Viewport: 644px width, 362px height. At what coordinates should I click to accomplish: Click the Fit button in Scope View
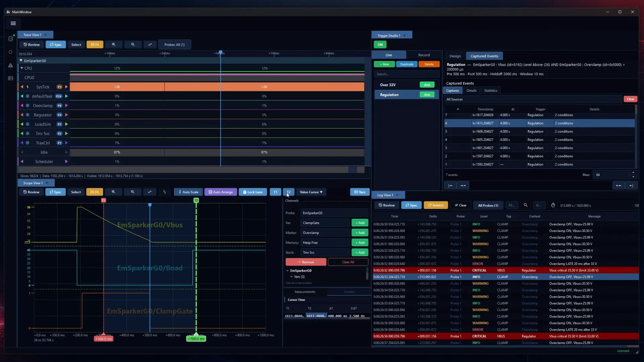coord(94,192)
